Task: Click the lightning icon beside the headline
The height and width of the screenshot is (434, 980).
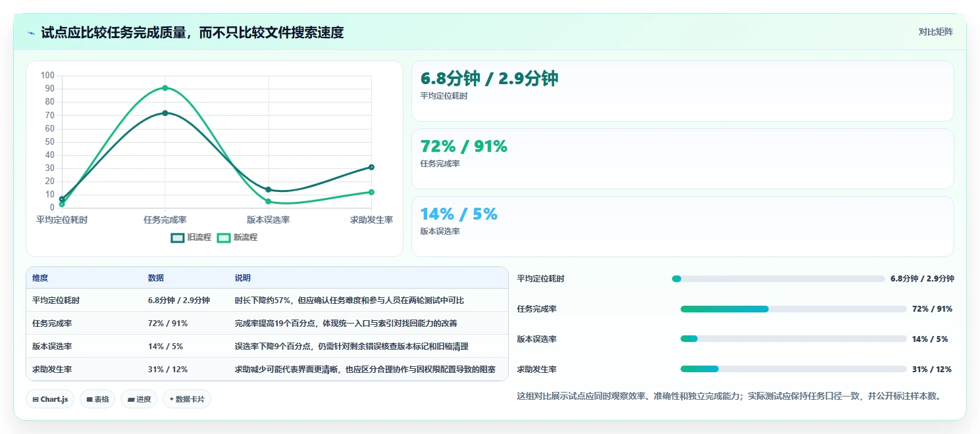Action: point(32,33)
